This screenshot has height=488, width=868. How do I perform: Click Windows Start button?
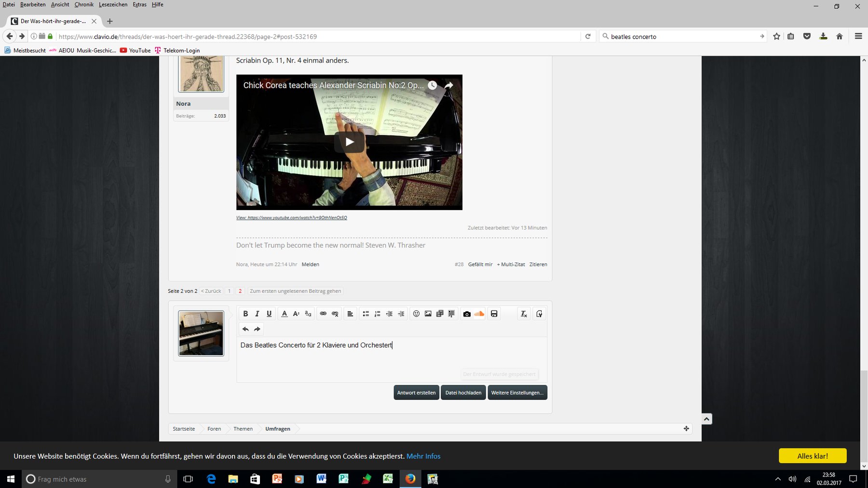point(11,479)
